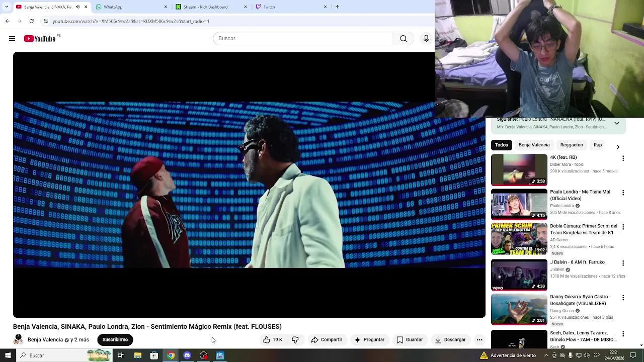Switch to the WhatsApp tab

(131, 7)
